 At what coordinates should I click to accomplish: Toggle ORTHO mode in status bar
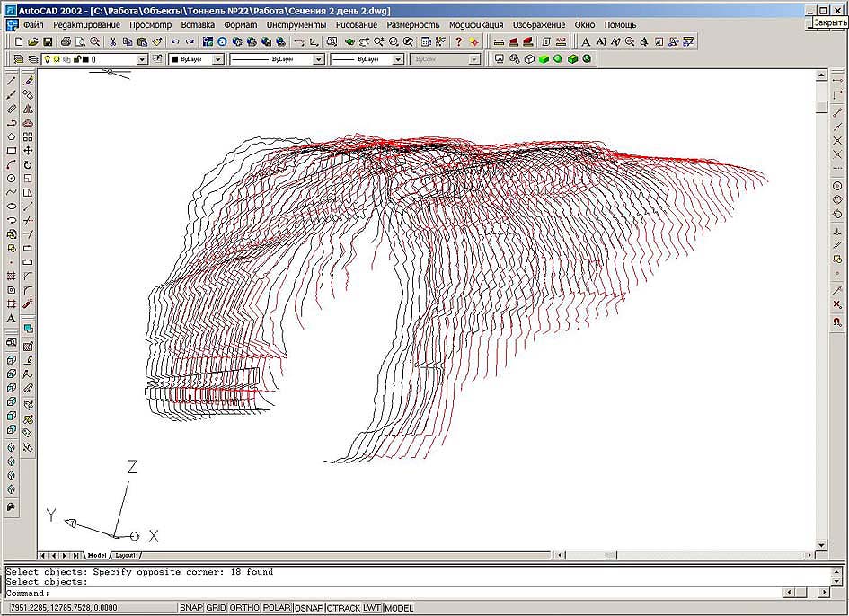pos(244,608)
